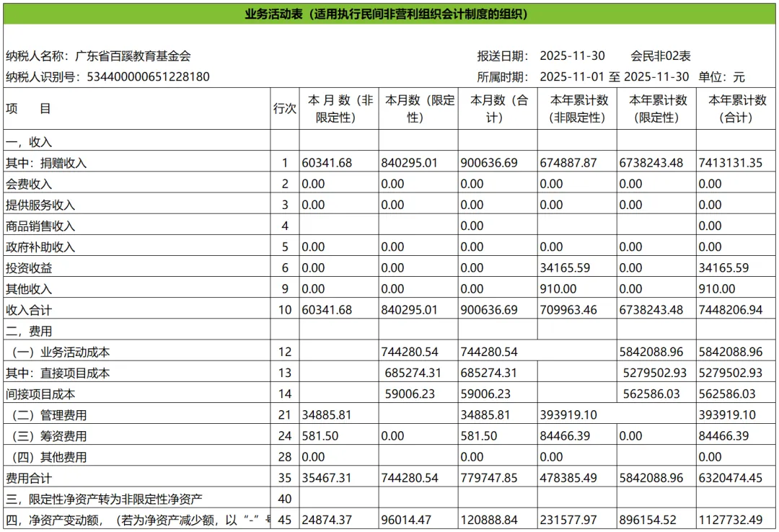This screenshot has height=532, width=779.
Task: Click the 项目 column header
Action: tap(136, 109)
